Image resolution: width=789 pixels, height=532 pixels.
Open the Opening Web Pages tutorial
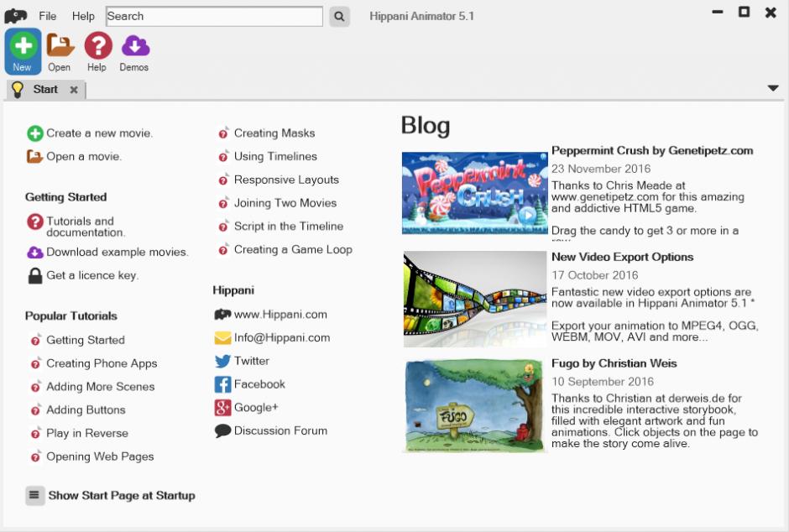(100, 456)
